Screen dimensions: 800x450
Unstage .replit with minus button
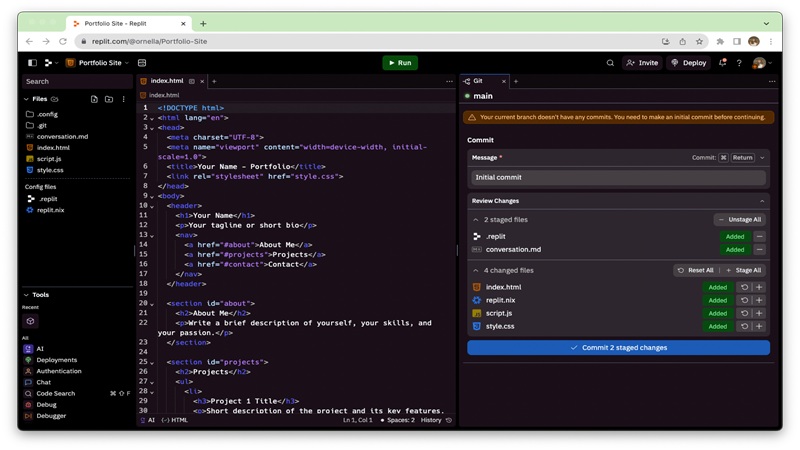(759, 237)
